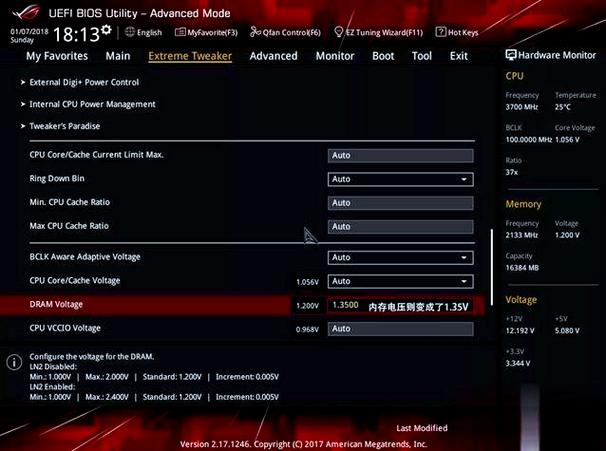Open MyFavorite(F3) shortcut
Viewport: 606px width, 451px height.
206,32
